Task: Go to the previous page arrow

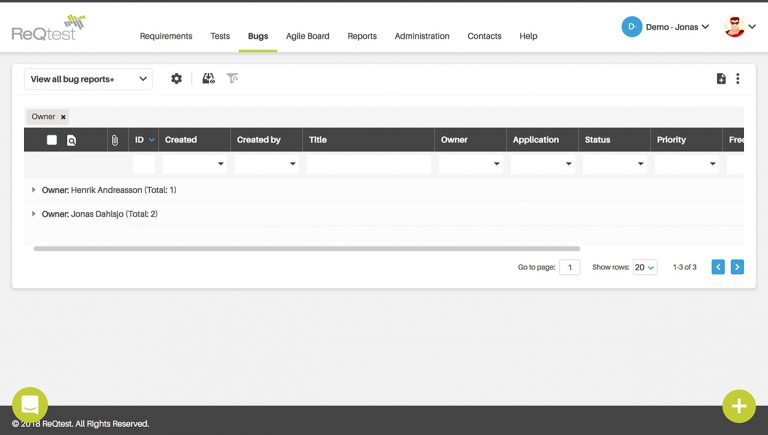Action: (718, 267)
